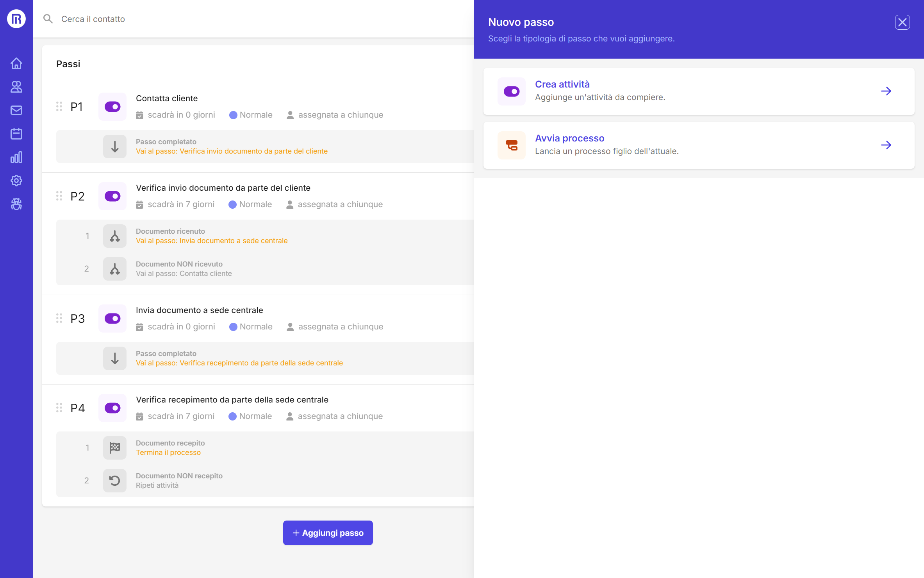The height and width of the screenshot is (578, 924).
Task: Open the home icon in the sidebar
Action: pyautogui.click(x=16, y=63)
